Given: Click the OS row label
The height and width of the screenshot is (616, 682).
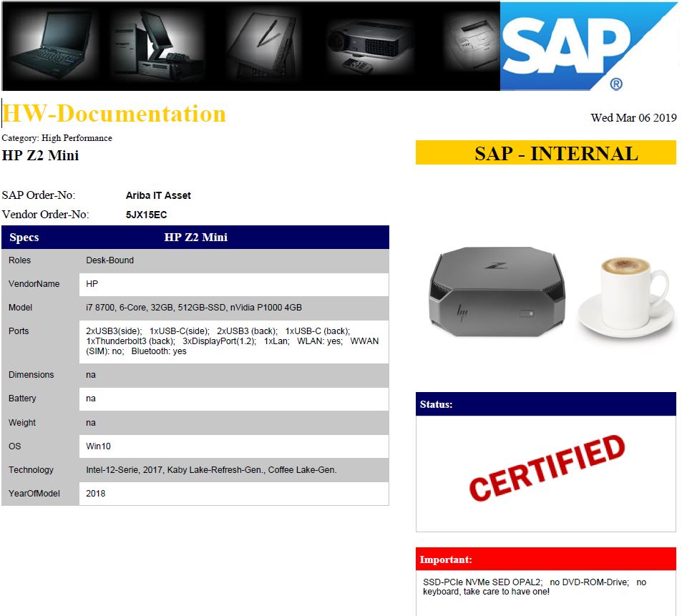Looking at the screenshot, I should (15, 446).
